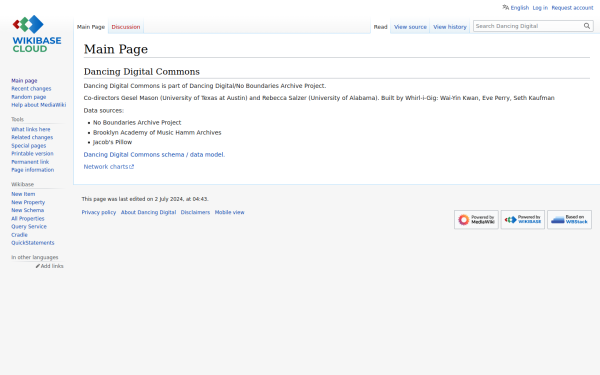Click Jacob's Pillow list item

[112, 142]
